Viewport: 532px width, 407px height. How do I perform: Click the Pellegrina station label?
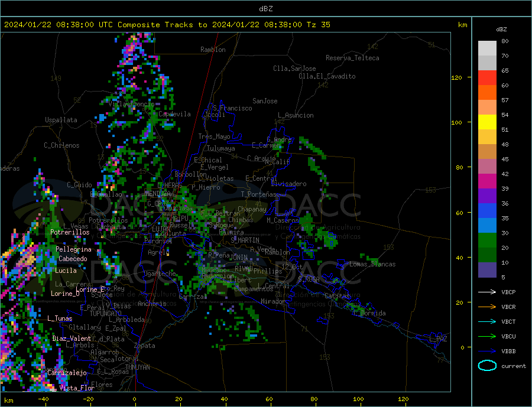pyautogui.click(x=74, y=249)
